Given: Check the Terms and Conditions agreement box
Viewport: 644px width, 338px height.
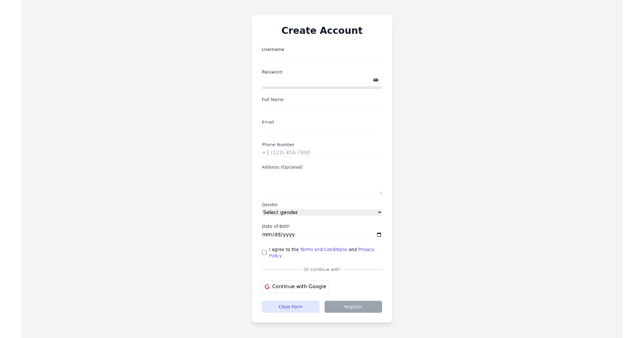Looking at the screenshot, I should [x=264, y=252].
